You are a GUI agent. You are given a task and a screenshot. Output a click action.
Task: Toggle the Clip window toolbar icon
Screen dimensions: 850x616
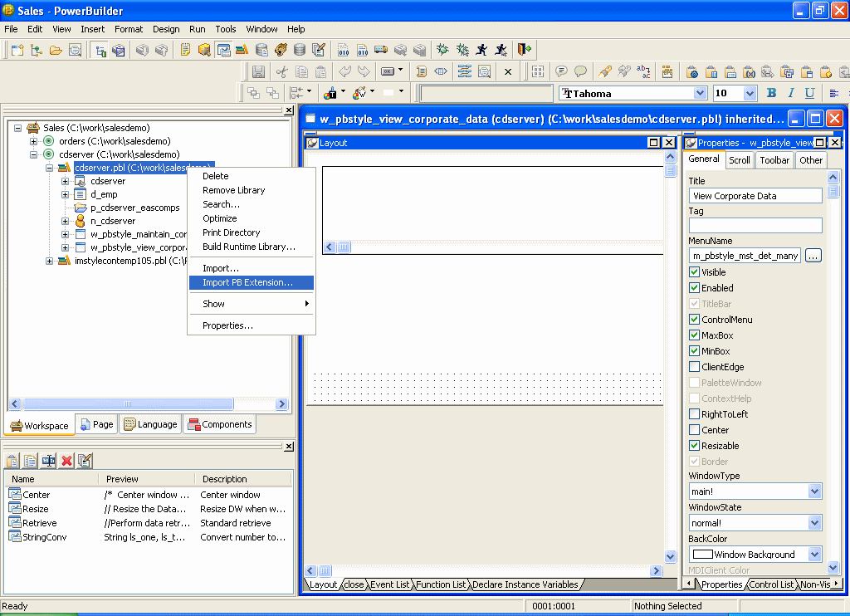coord(223,51)
